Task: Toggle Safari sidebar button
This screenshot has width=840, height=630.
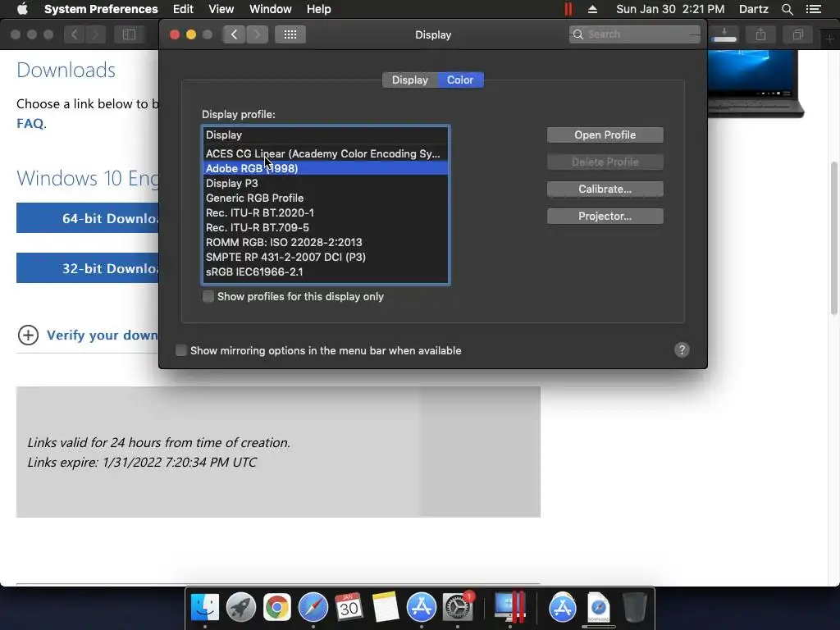Action: coord(129,34)
